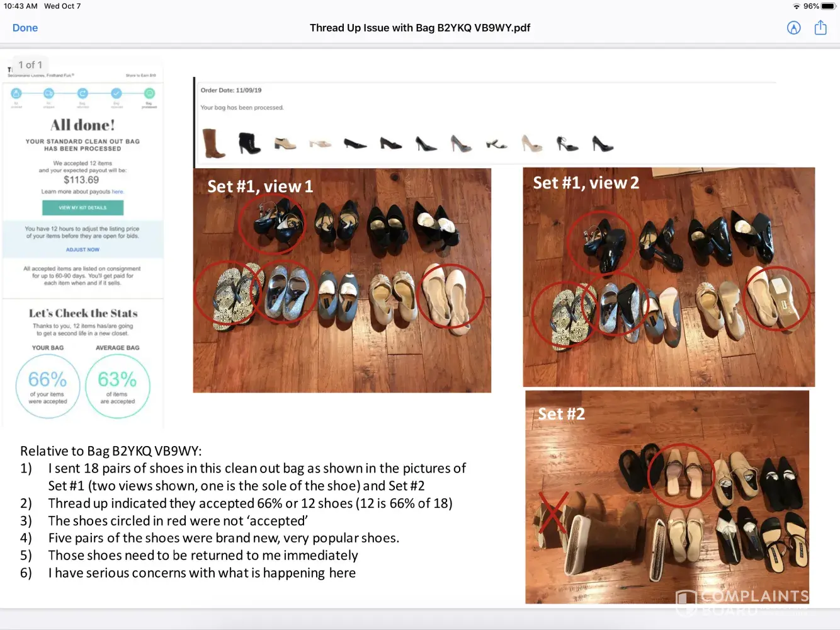The image size is (840, 630).
Task: Click the 66% Your Bag circle
Action: 48,386
